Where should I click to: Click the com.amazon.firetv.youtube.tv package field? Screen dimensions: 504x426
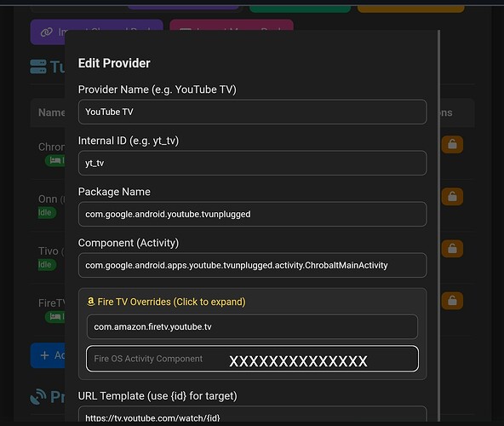(x=252, y=327)
